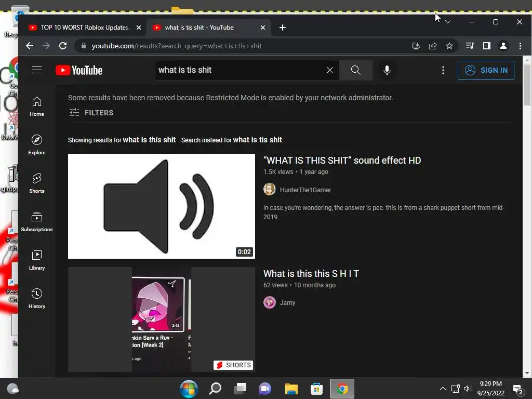Open Task View on the taskbar
This screenshot has width=532, height=399.
(240, 389)
